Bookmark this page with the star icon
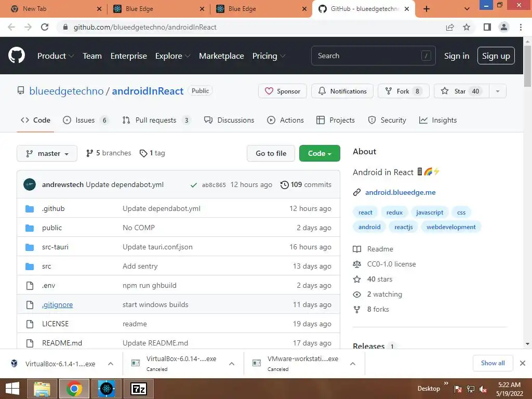 pyautogui.click(x=467, y=27)
